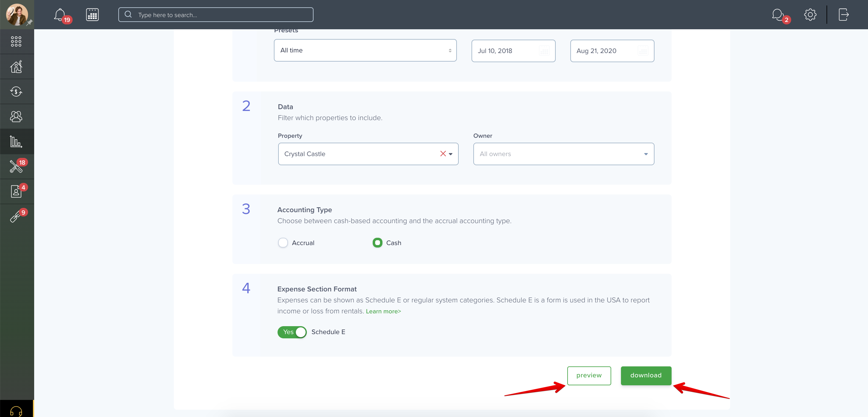Open the accounting dollar icon in sidebar
868x417 pixels.
coord(16,91)
